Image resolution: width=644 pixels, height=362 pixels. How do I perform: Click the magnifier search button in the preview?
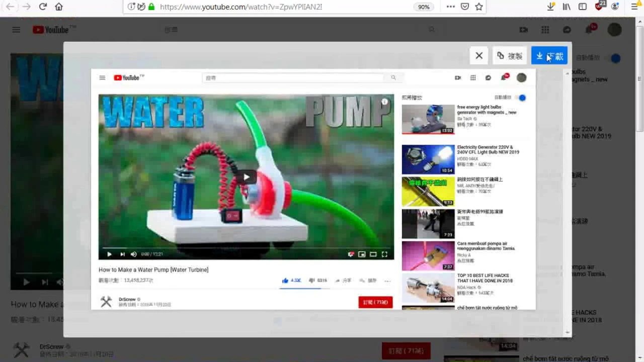click(x=393, y=78)
